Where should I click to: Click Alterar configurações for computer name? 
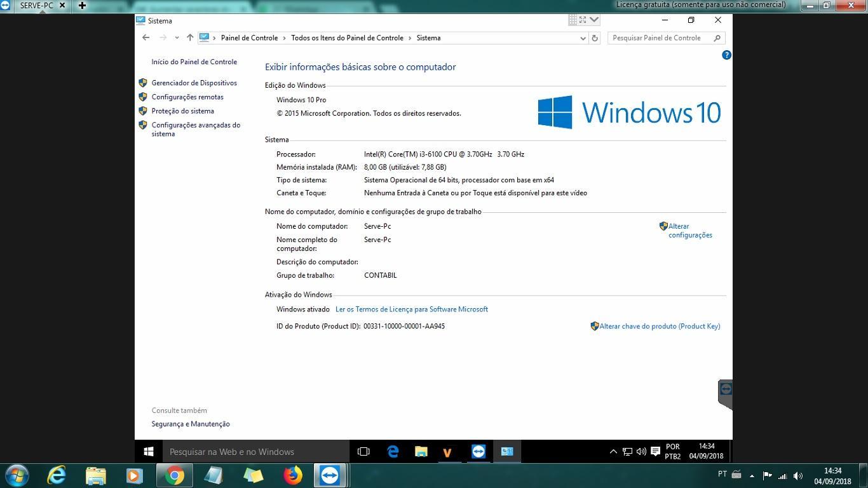pos(689,231)
